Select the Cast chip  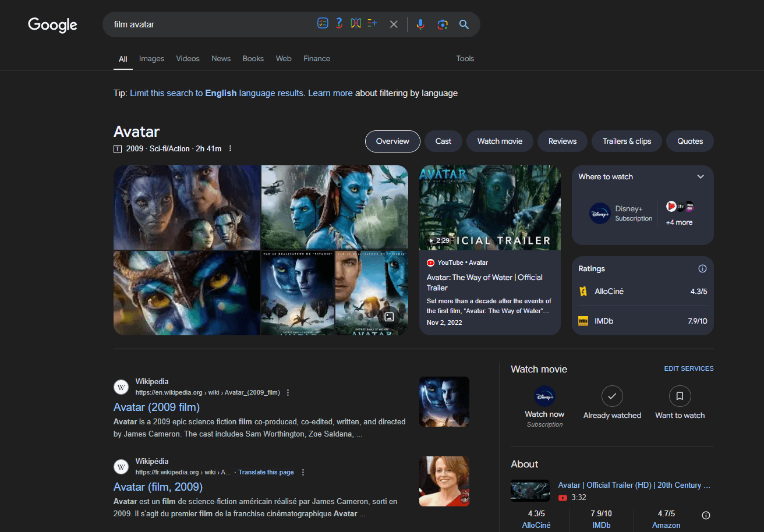coord(443,141)
